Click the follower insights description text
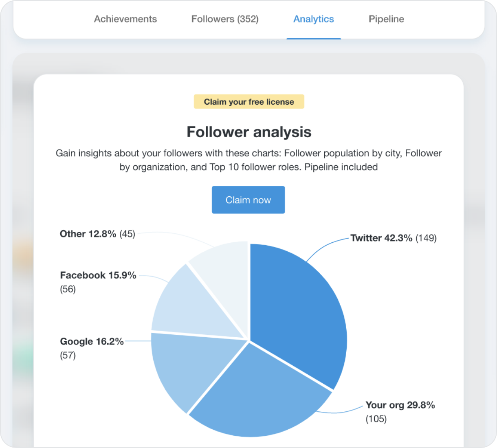The image size is (497, 448). tap(248, 160)
